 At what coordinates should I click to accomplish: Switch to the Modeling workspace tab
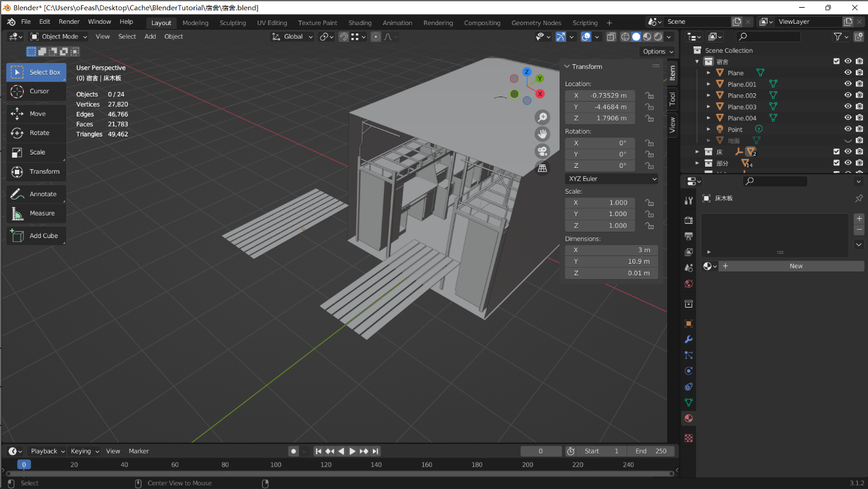point(195,23)
